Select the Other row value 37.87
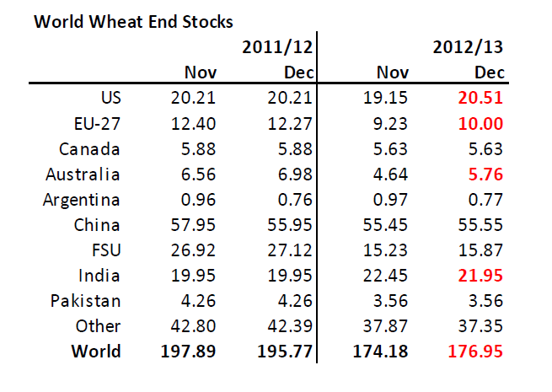 point(387,326)
